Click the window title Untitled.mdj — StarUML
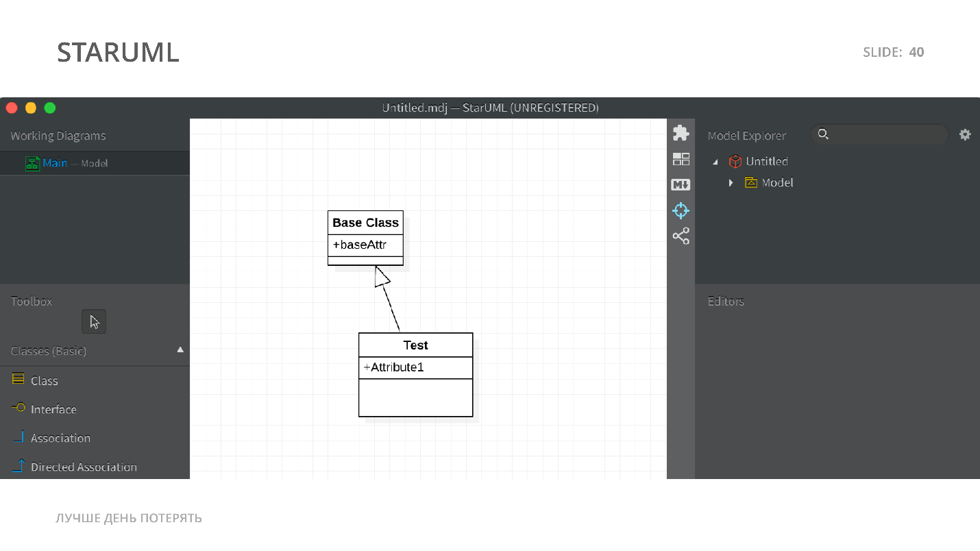 click(490, 108)
